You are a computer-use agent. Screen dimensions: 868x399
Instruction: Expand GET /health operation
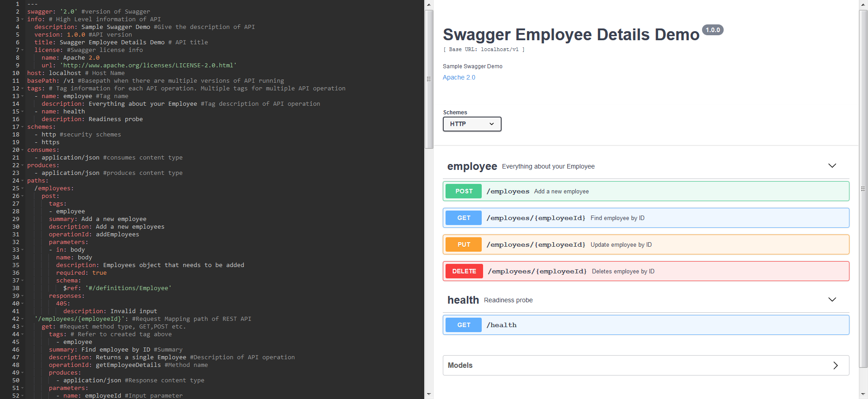(645, 325)
